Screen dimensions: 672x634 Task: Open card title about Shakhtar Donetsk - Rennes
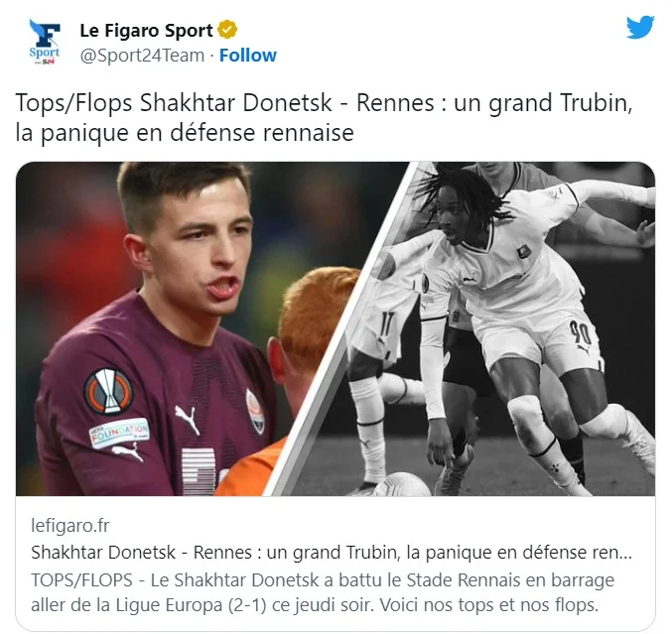click(x=332, y=553)
